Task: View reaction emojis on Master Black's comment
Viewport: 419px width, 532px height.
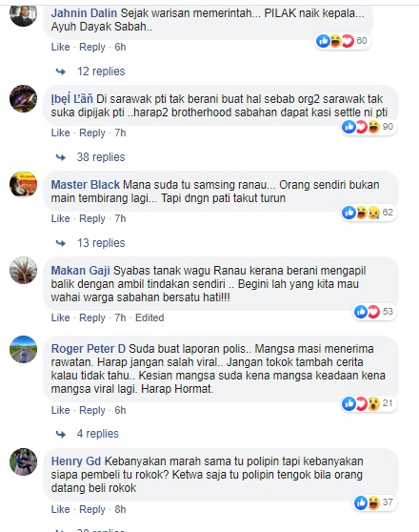Action: pyautogui.click(x=369, y=213)
